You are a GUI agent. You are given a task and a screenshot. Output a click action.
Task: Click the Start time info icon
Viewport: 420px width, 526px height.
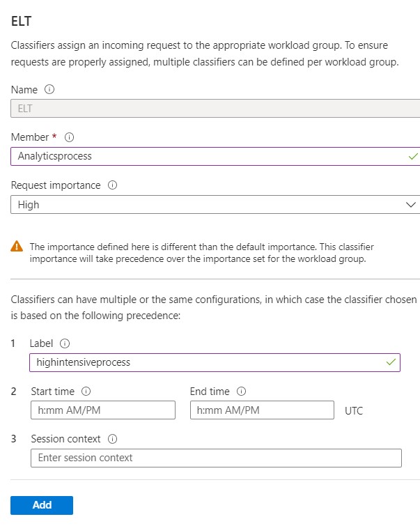pos(86,392)
